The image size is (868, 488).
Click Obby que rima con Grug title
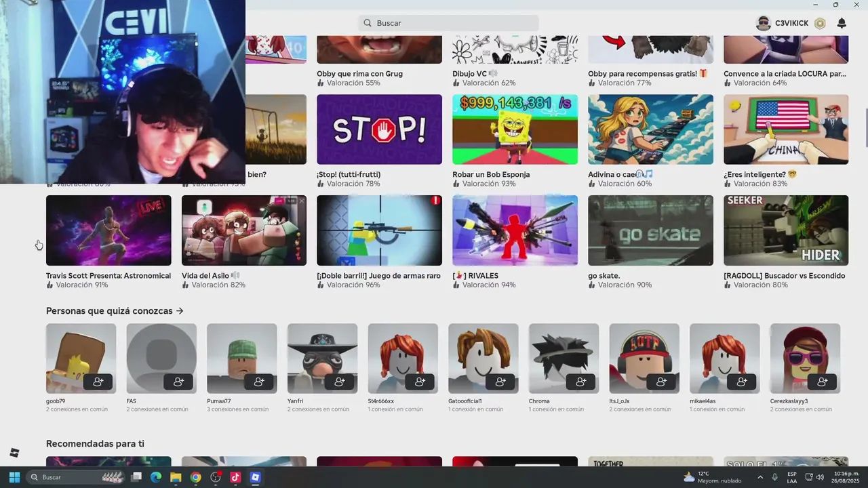pos(359,74)
